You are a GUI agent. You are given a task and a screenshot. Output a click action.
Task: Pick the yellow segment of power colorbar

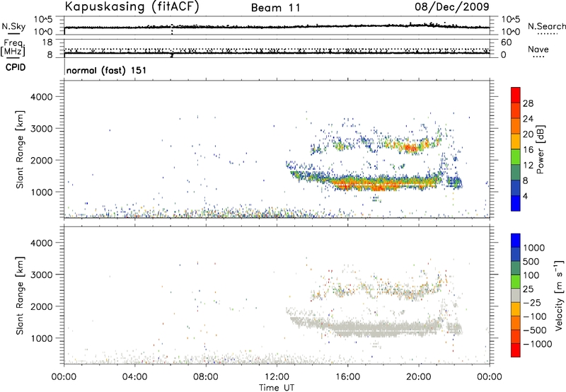(x=516, y=142)
